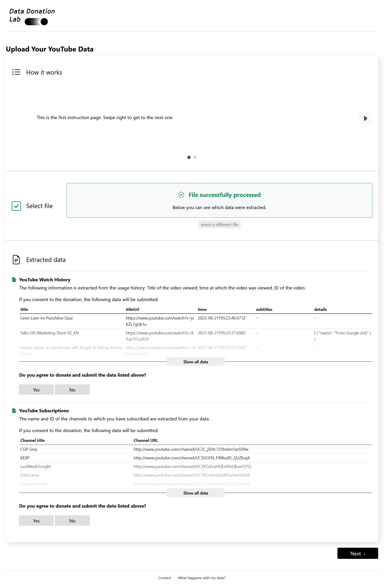Select Yes to donate Watch History data
This screenshot has width=384, height=588.
(x=36, y=389)
